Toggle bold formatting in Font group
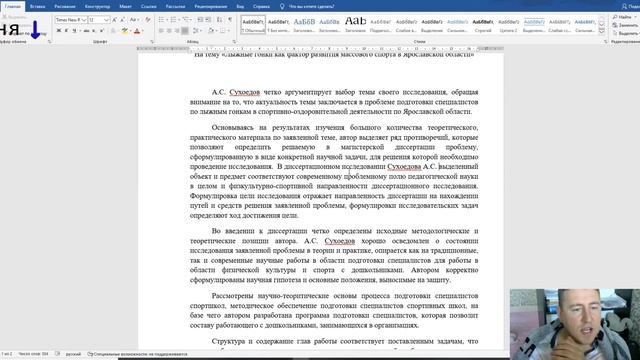Image resolution: width=640 pixels, height=360 pixels. [59, 31]
